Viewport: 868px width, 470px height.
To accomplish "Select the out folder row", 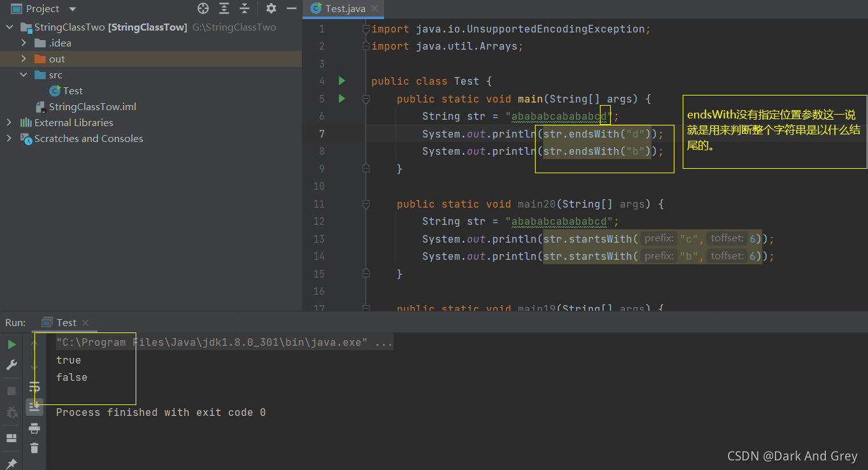I will pyautogui.click(x=151, y=59).
